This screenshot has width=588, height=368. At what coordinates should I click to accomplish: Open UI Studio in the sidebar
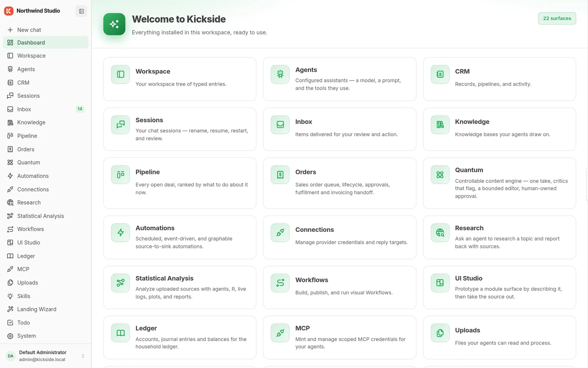(46, 243)
